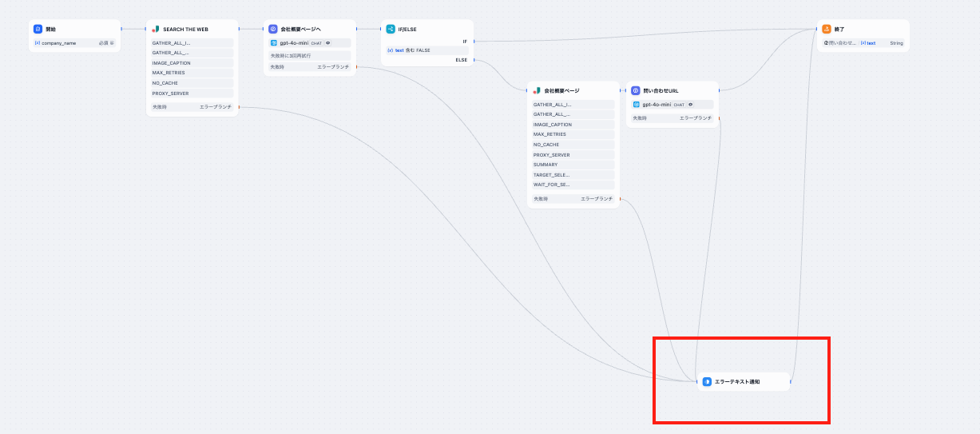Click the 失敗時に3回再試行 retry row
Image resolution: width=980 pixels, height=434 pixels.
point(309,55)
